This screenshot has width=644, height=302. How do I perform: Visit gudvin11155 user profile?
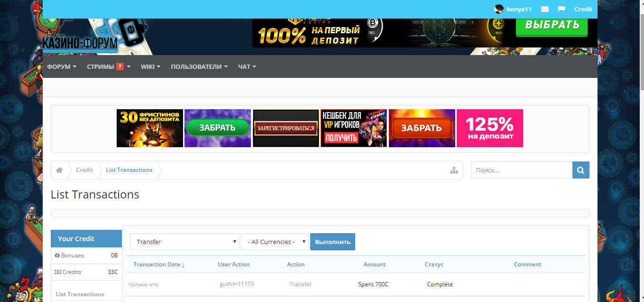[x=236, y=283]
